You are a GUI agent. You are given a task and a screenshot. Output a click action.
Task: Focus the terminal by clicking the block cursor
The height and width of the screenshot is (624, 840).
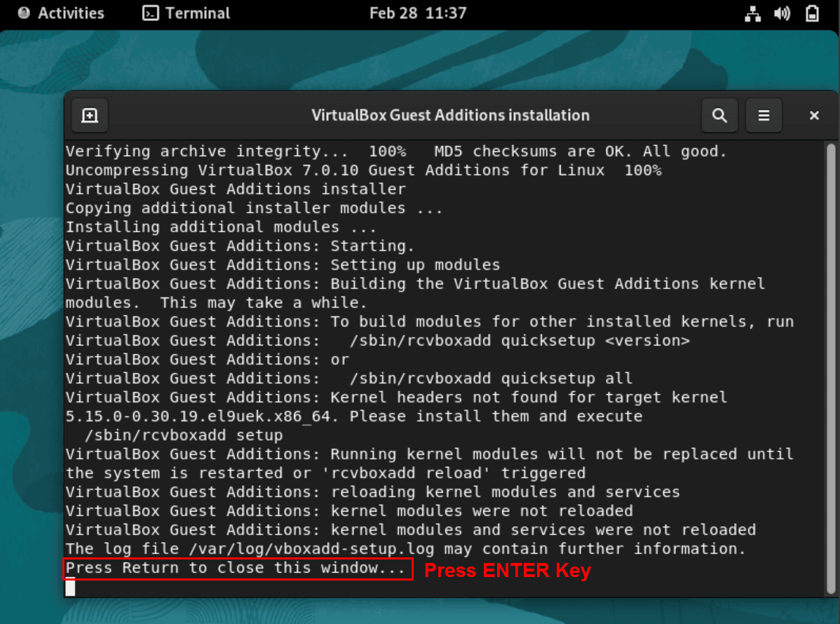[x=69, y=588]
